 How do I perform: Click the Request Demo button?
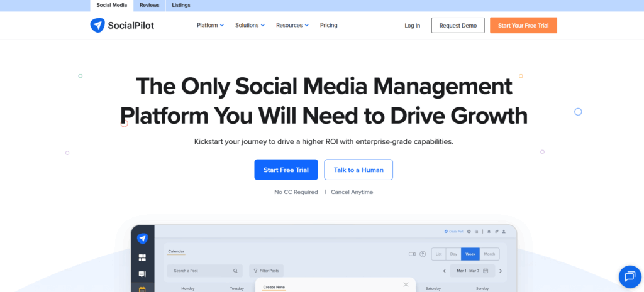coord(458,25)
